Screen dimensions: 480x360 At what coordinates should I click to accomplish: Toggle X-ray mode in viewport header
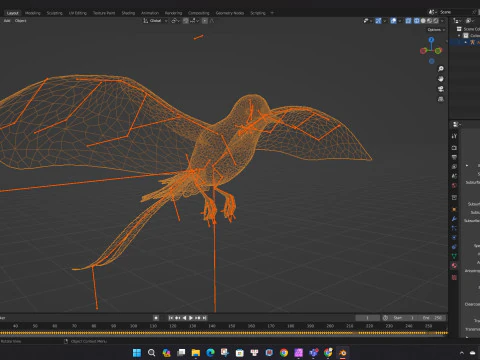[408, 21]
